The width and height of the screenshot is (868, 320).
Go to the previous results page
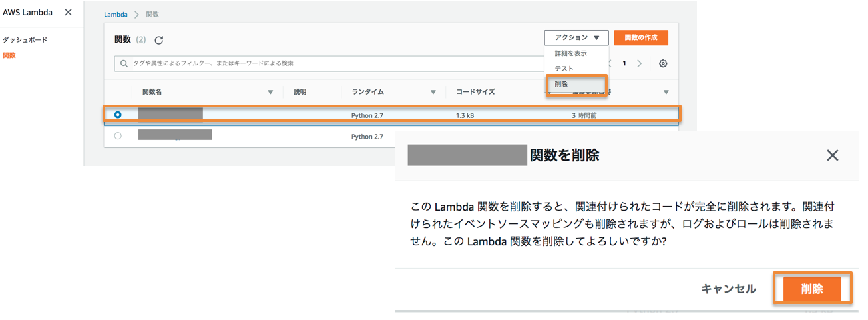[609, 63]
